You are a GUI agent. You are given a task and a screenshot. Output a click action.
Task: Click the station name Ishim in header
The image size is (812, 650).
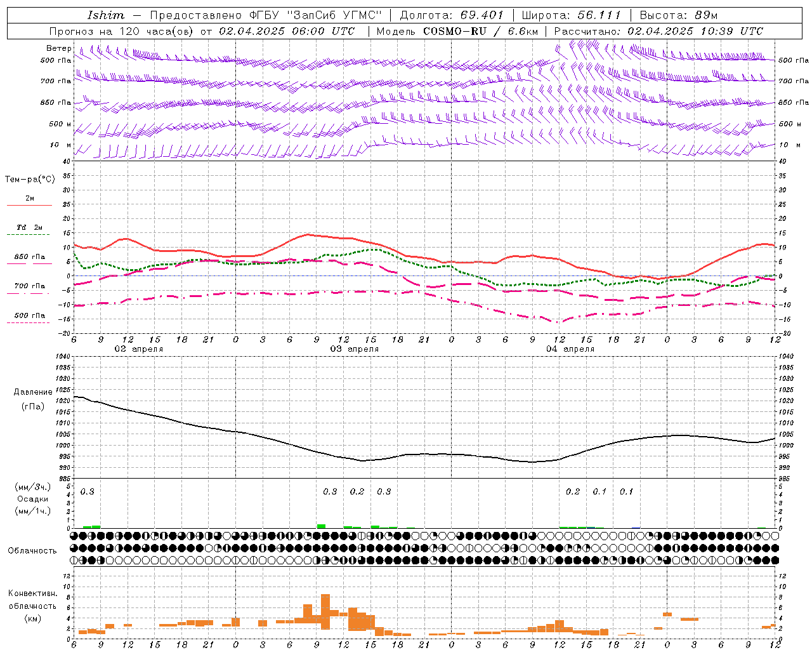click(106, 15)
